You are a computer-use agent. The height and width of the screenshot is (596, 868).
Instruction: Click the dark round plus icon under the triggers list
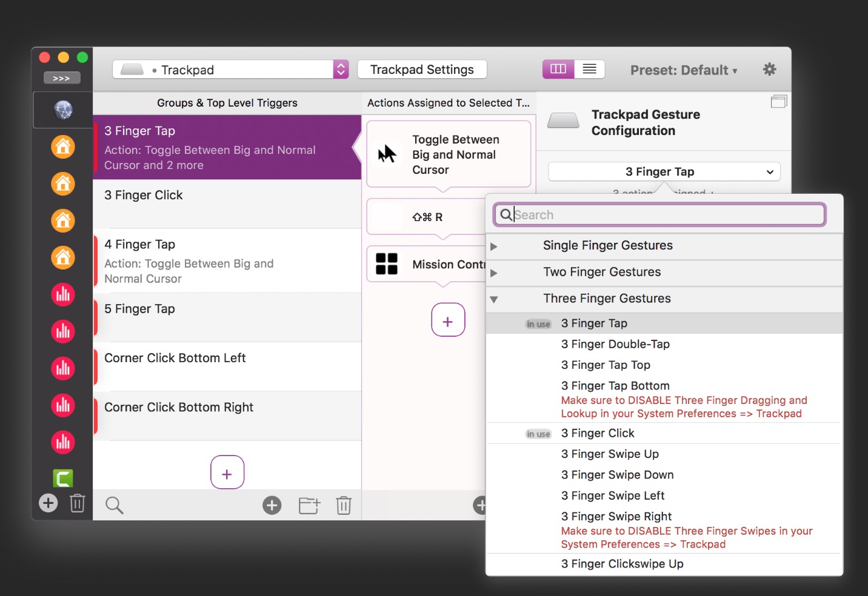[x=272, y=505]
